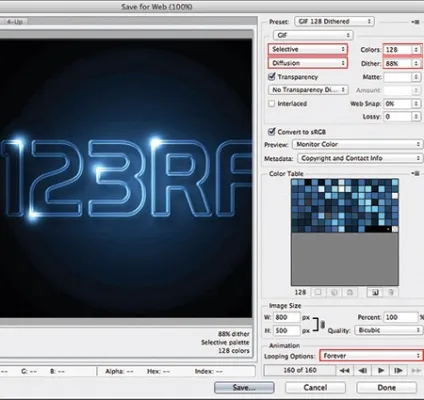Delete selected color from color table
This screenshot has width=424, height=400.
coord(391,293)
